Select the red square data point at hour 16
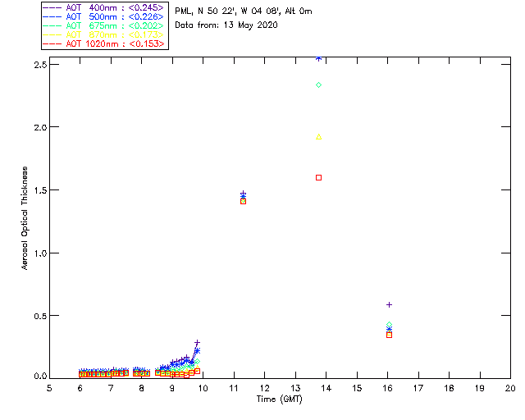This screenshot has width=525, height=420. pyautogui.click(x=389, y=335)
